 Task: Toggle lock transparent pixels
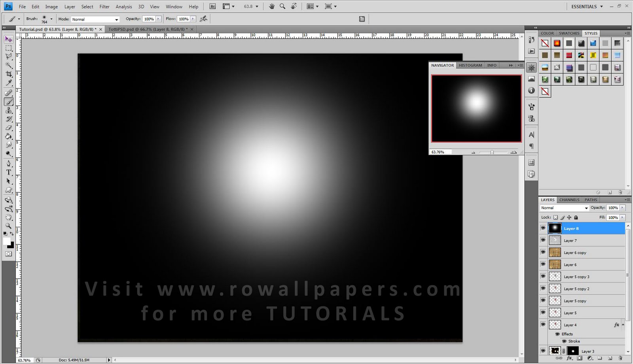click(555, 217)
